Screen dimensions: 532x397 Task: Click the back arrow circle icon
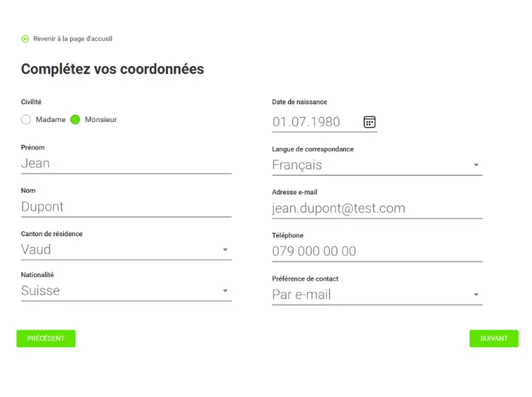(x=26, y=39)
